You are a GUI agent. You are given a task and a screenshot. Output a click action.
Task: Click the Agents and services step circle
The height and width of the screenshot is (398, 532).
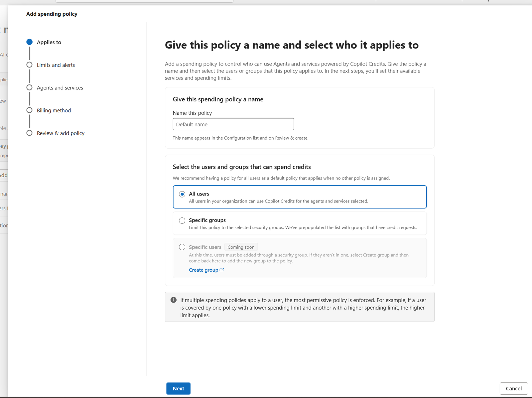(30, 87)
